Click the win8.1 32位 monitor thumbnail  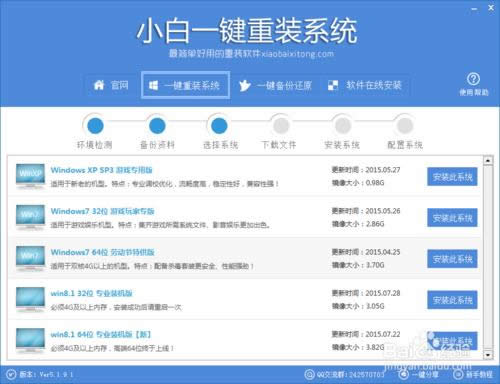pyautogui.click(x=30, y=300)
